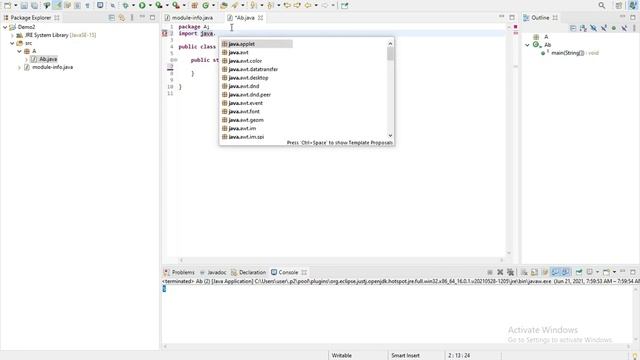Click the Save All toolbar icon

tap(35, 5)
